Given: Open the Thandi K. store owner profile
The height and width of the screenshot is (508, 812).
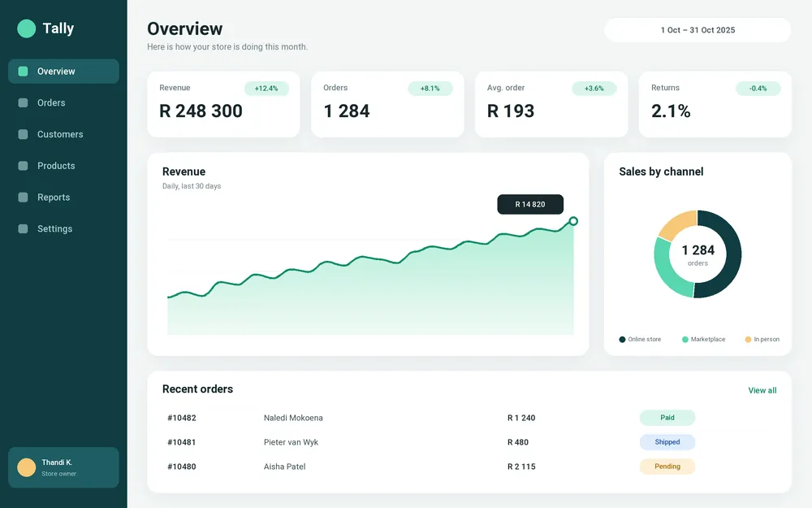Looking at the screenshot, I should pyautogui.click(x=63, y=467).
